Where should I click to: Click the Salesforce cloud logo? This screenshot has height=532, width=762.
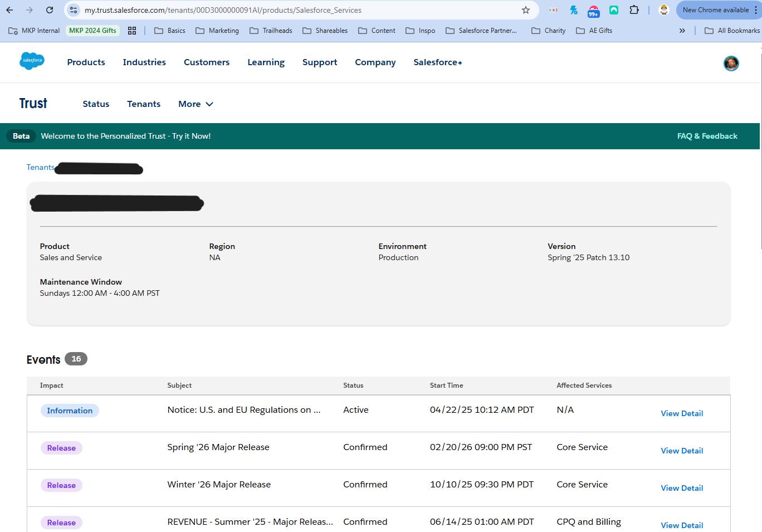pos(32,61)
